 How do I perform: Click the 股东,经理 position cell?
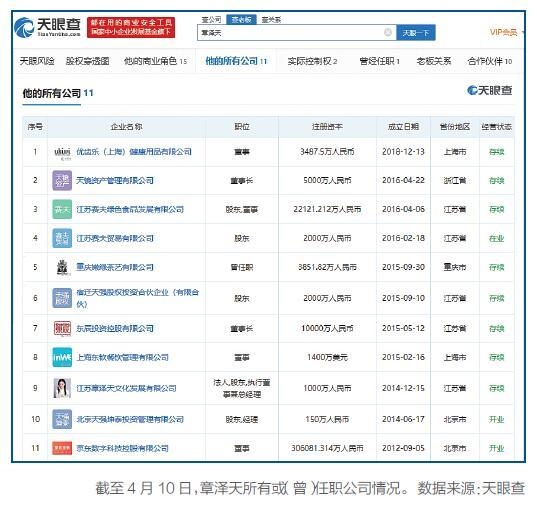coord(242,419)
